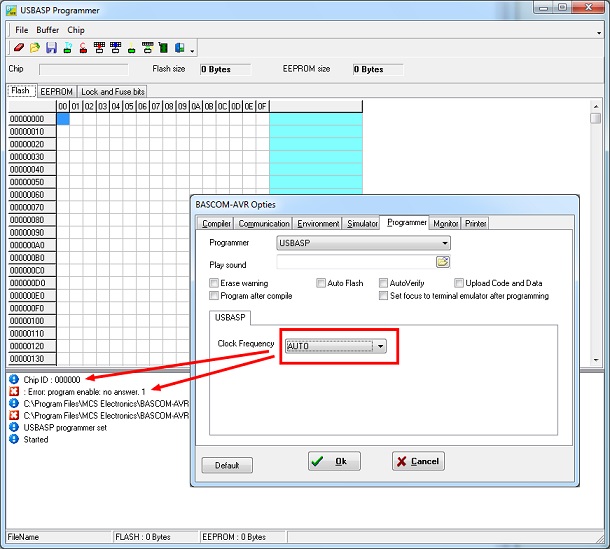Click the scroll down arrow of the hex view
610x549 pixels.
coord(596,360)
